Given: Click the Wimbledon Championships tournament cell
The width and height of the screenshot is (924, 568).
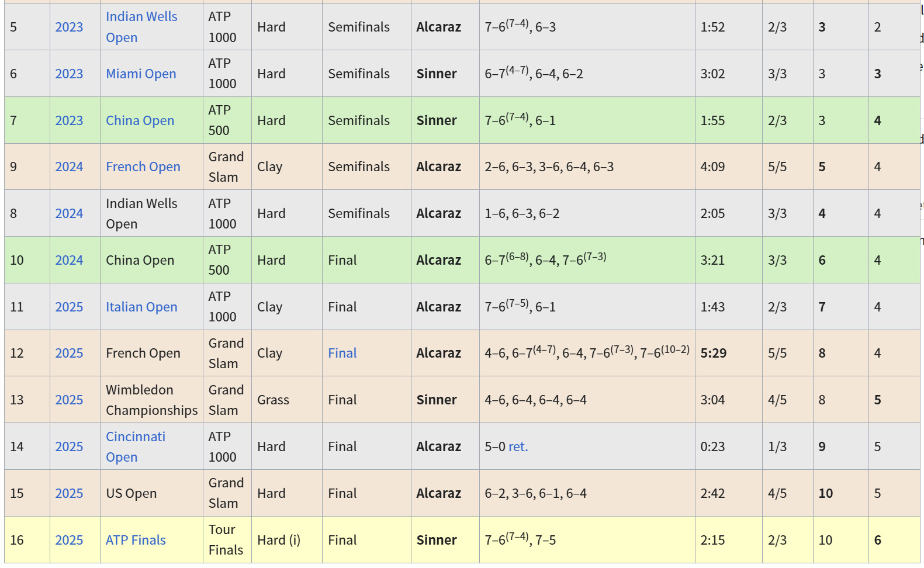Looking at the screenshot, I should point(151,400).
